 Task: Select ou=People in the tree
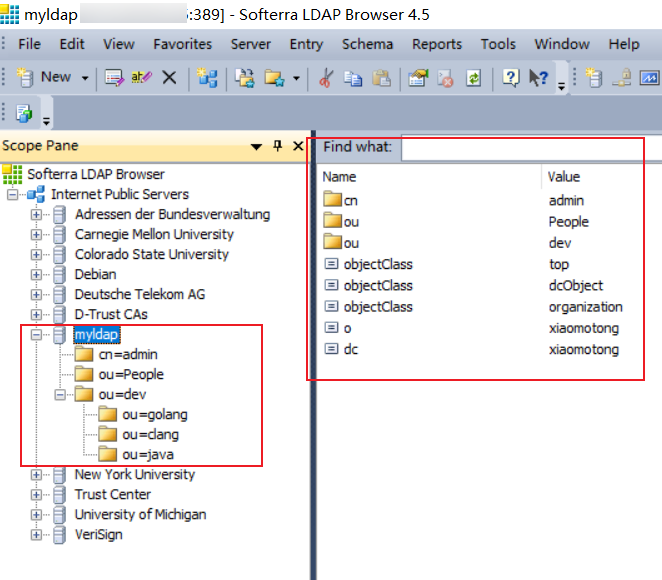(x=131, y=374)
